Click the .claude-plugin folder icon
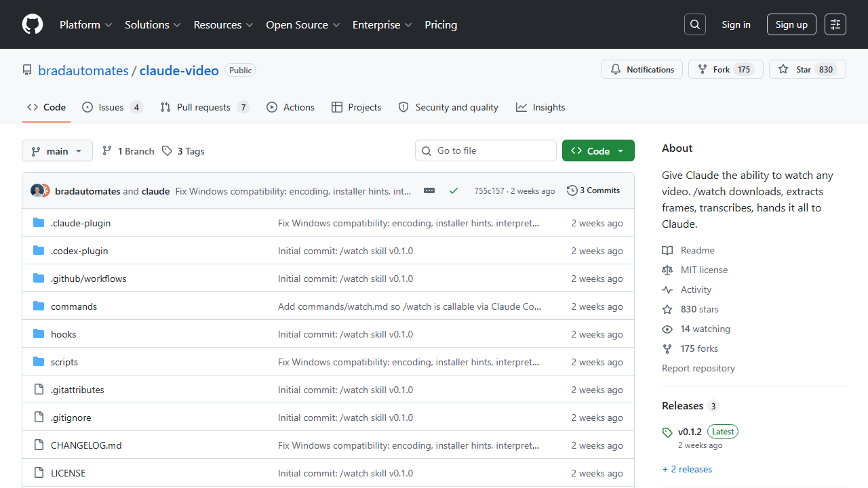This screenshot has width=868, height=488. pyautogui.click(x=39, y=223)
